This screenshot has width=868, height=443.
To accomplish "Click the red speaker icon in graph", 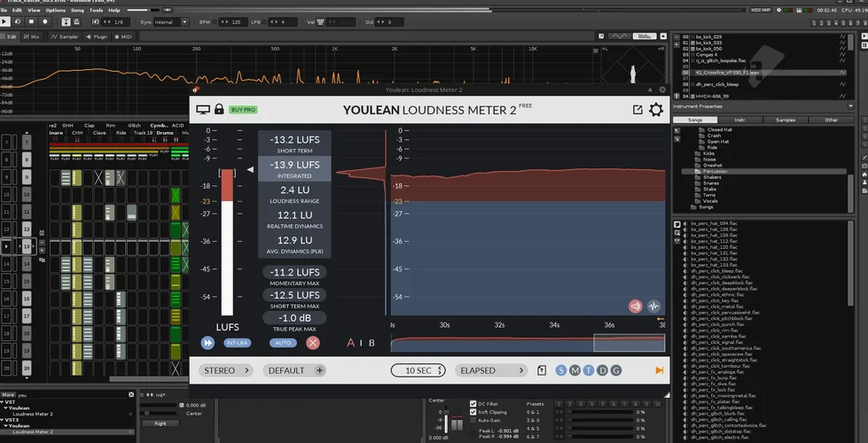I will click(x=636, y=306).
